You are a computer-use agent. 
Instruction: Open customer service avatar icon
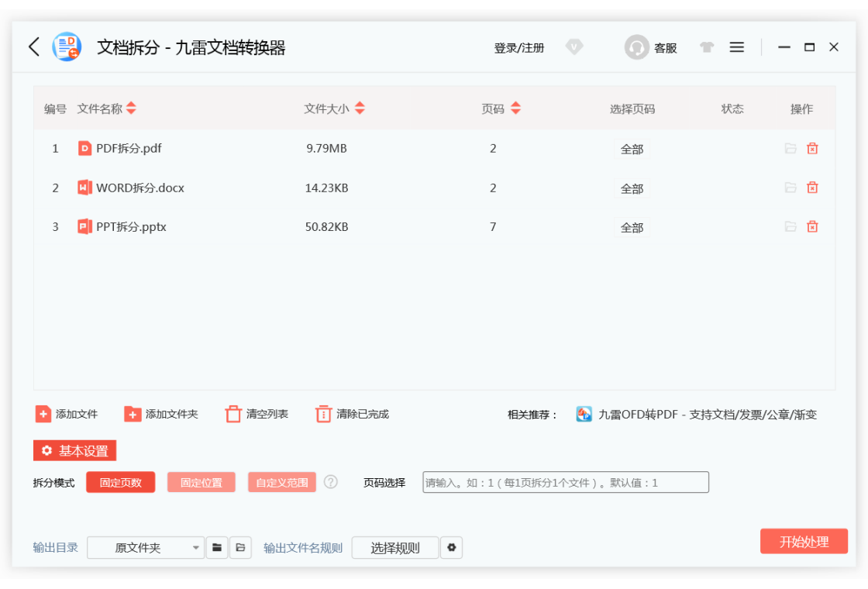[x=636, y=47]
